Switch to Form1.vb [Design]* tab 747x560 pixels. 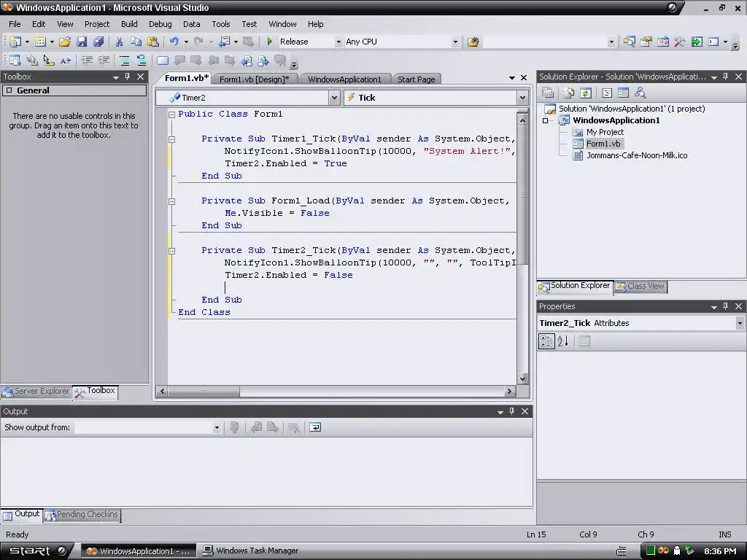[254, 79]
